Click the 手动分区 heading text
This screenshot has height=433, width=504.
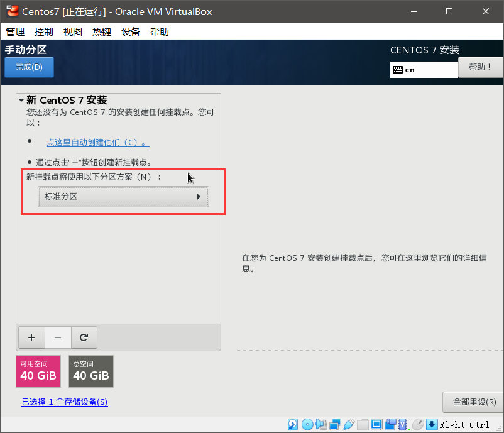(x=25, y=50)
